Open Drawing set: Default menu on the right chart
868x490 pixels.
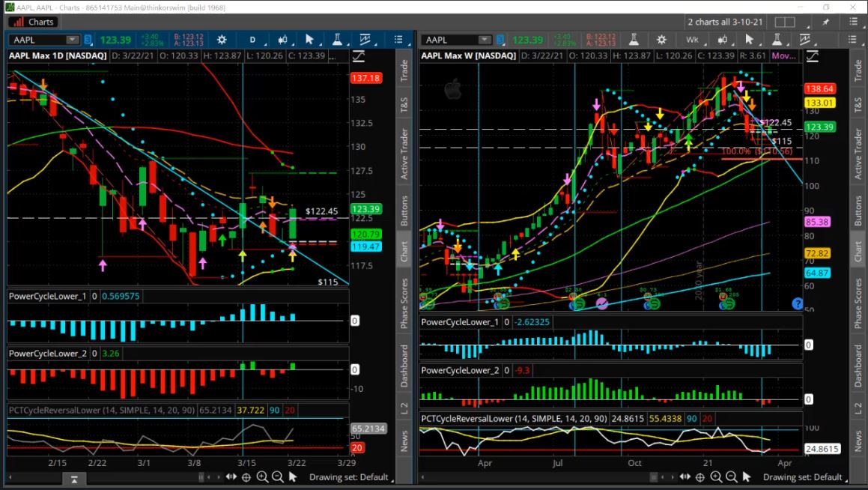click(x=805, y=477)
